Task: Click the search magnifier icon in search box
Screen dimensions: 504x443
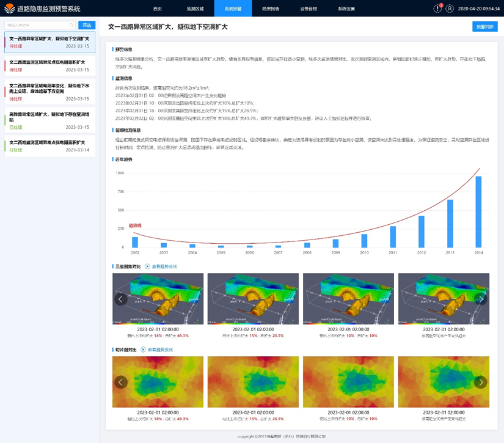Action: pos(71,25)
